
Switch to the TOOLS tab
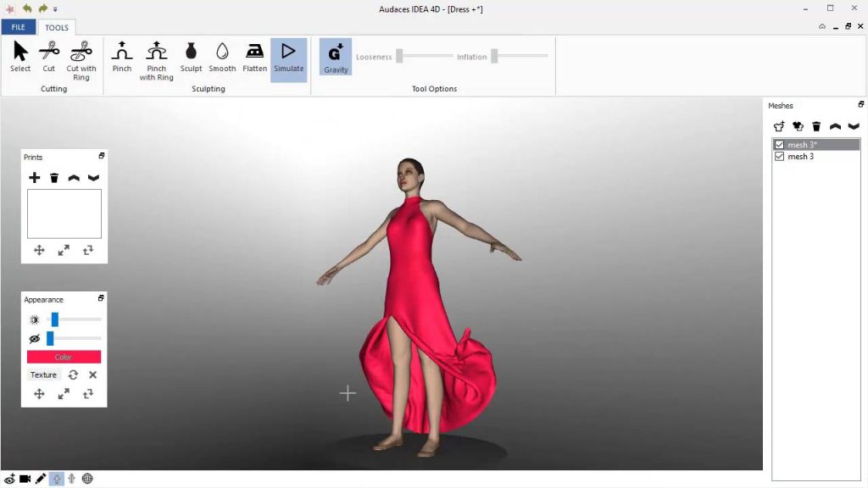(57, 27)
